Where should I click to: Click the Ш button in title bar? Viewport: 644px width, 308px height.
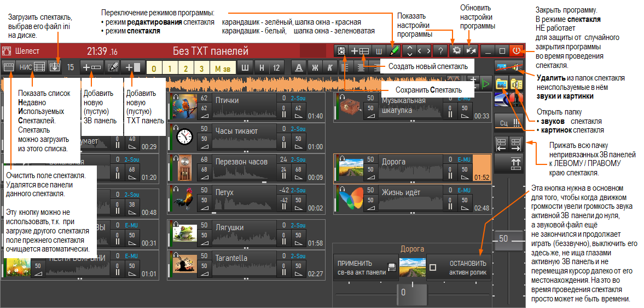[379, 51]
